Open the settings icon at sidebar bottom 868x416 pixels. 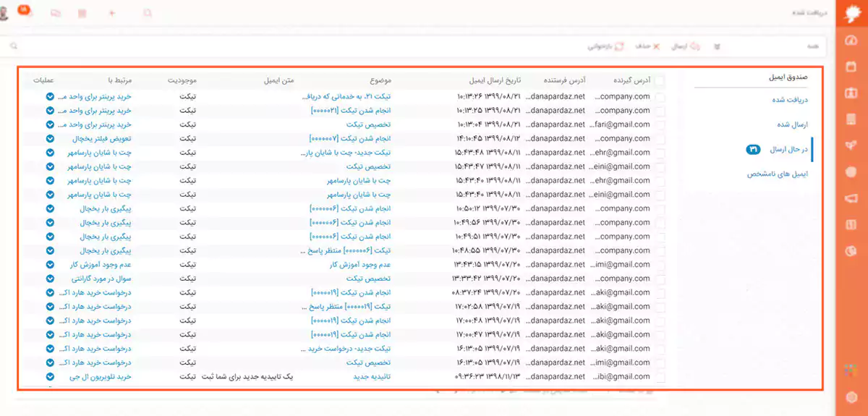(851, 396)
